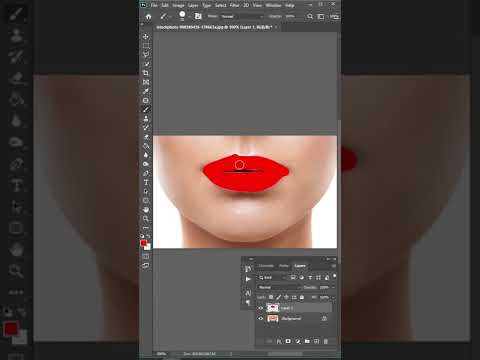Select the Pen tool
The image size is (480, 360).
click(146, 173)
